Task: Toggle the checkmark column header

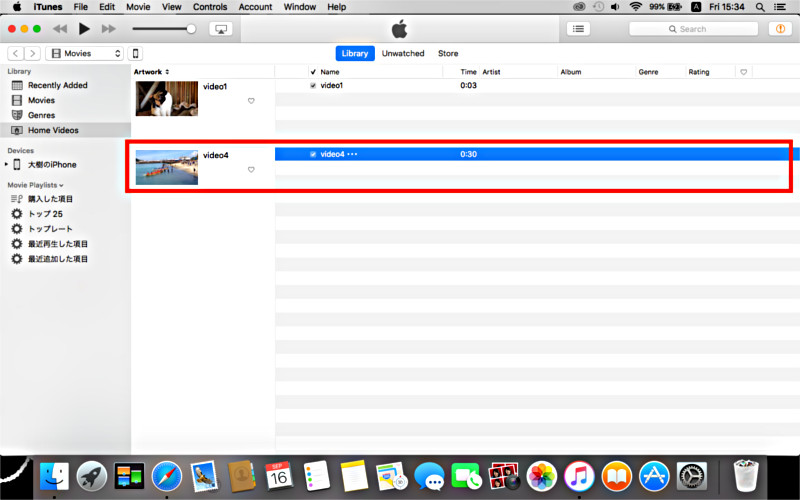Action: [x=313, y=72]
